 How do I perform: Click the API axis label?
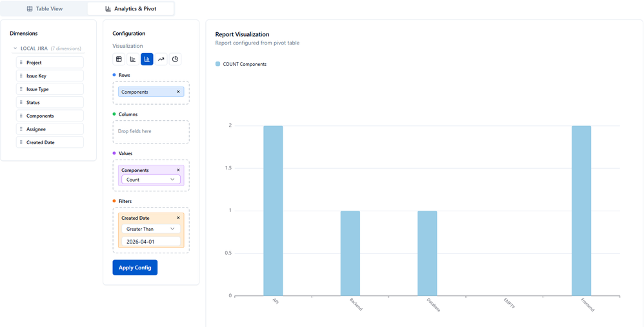[276, 301]
